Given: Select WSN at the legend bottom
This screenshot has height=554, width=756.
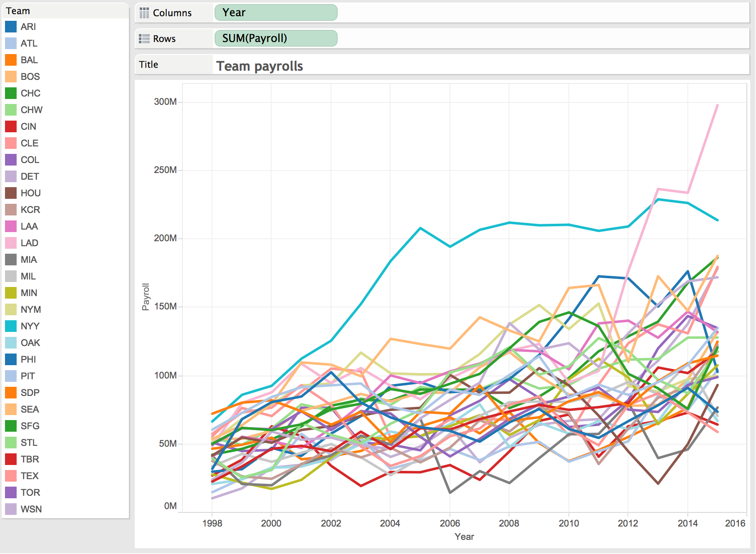Looking at the screenshot, I should (x=31, y=509).
